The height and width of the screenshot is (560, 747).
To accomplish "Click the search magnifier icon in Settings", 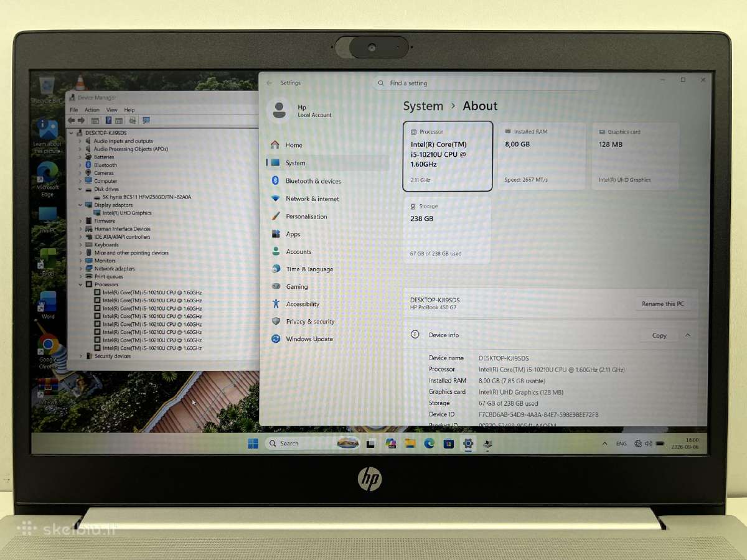I will 381,83.
